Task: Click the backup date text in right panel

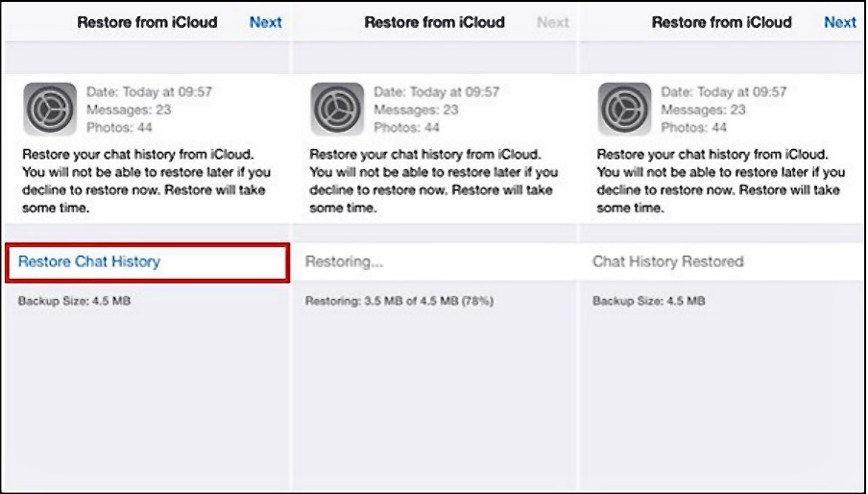Action: [x=724, y=92]
